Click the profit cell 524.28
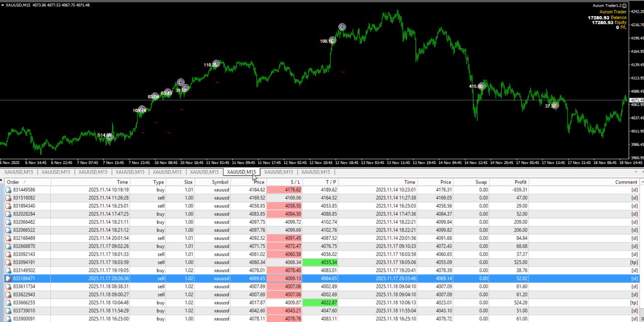Screen dimensions: 644x322 519,303
